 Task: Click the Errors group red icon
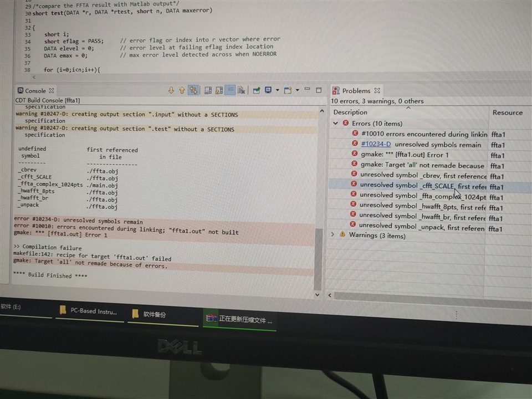346,123
